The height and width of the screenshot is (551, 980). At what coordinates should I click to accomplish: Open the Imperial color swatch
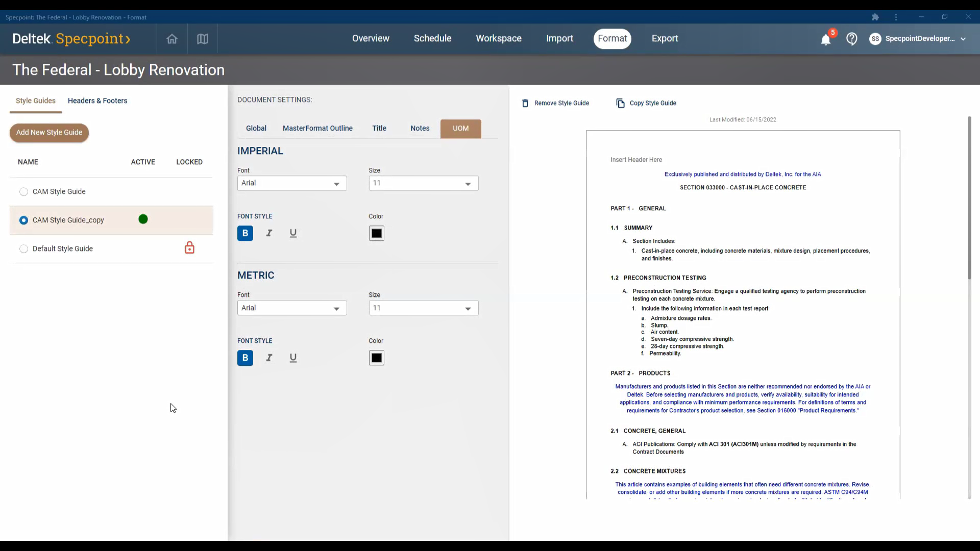pyautogui.click(x=376, y=233)
